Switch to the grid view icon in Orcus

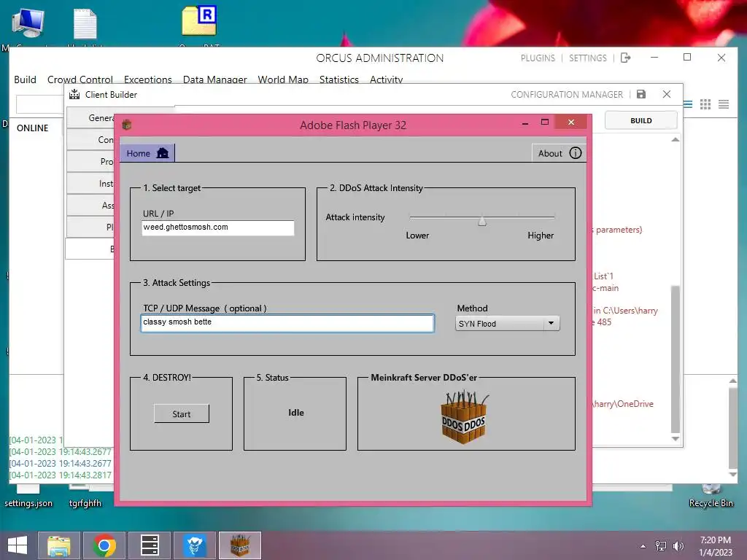click(x=705, y=104)
